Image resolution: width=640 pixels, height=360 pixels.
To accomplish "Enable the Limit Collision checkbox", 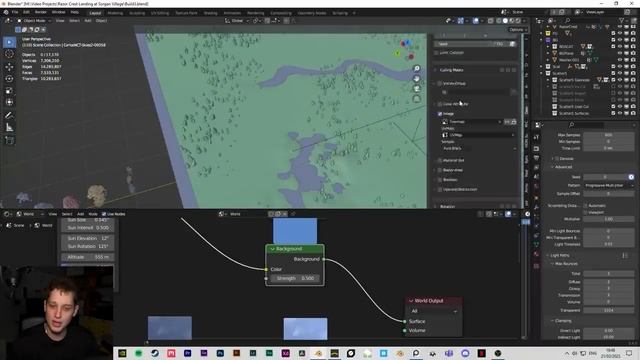I will 436,53.
